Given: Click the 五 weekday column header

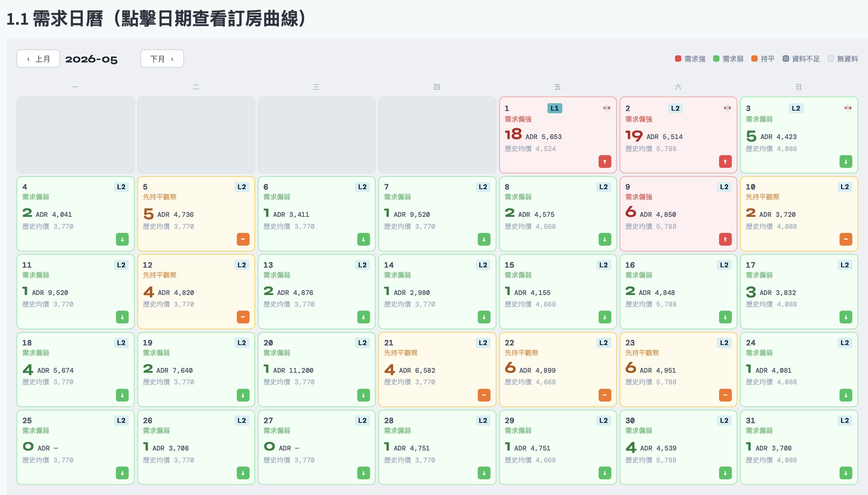Looking at the screenshot, I should point(557,87).
